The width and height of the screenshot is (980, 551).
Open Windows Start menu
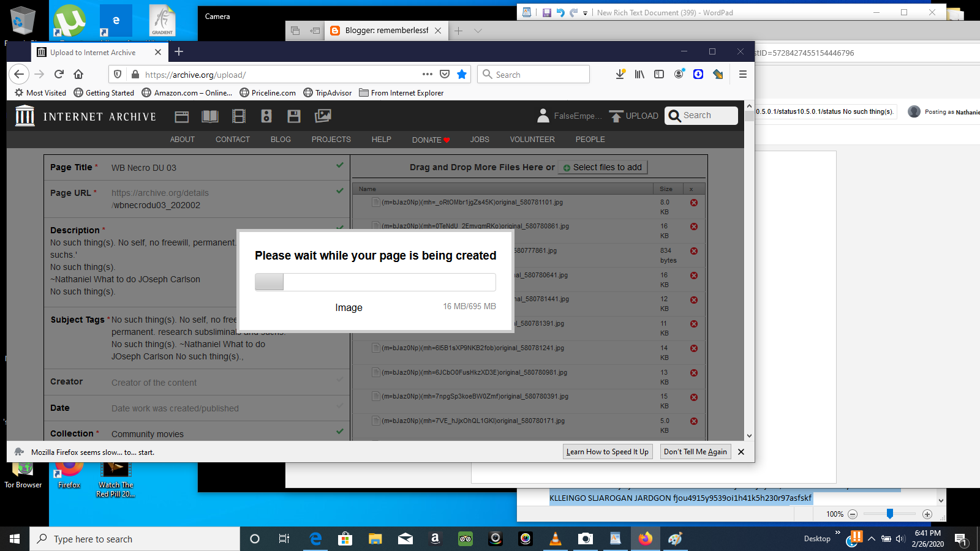(15, 539)
